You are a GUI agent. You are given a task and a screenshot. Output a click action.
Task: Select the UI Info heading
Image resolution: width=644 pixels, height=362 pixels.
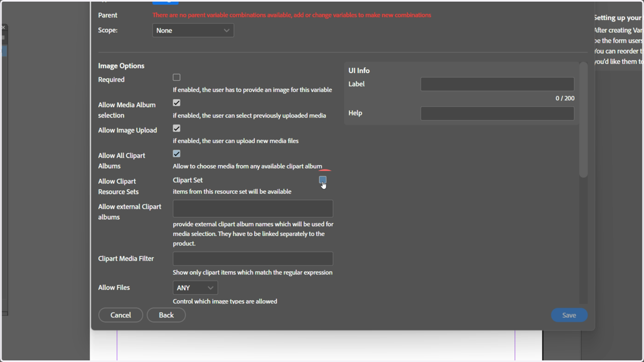click(359, 70)
